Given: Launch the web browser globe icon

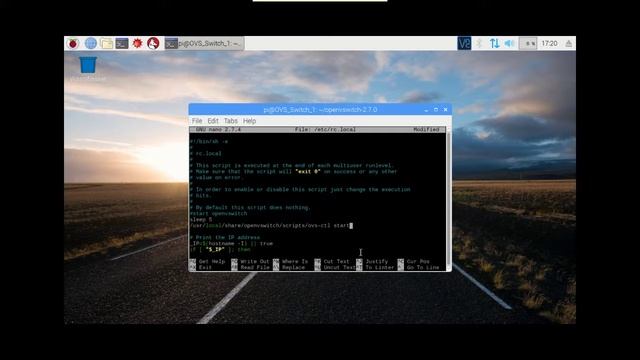Looking at the screenshot, I should 91,43.
